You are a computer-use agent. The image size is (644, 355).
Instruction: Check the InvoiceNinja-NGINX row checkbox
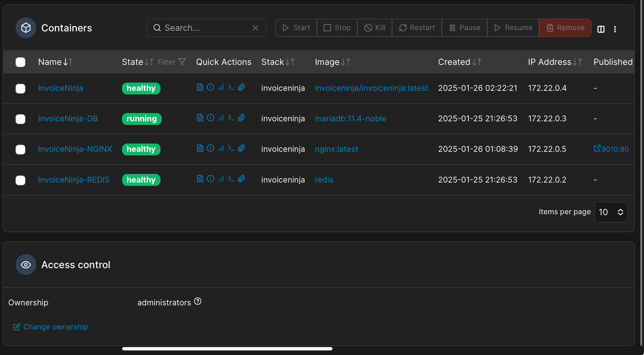coord(20,150)
